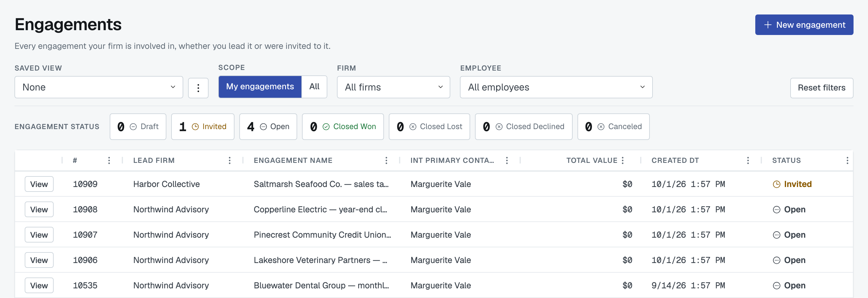Screen dimensions: 868x298
Task: Open the saved view options kebab menu
Action: click(198, 88)
